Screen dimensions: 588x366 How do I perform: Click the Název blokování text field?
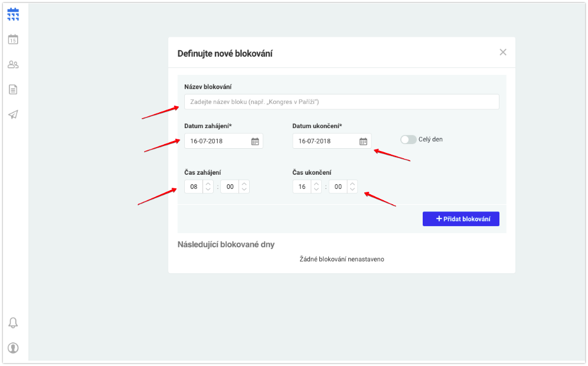tap(342, 102)
